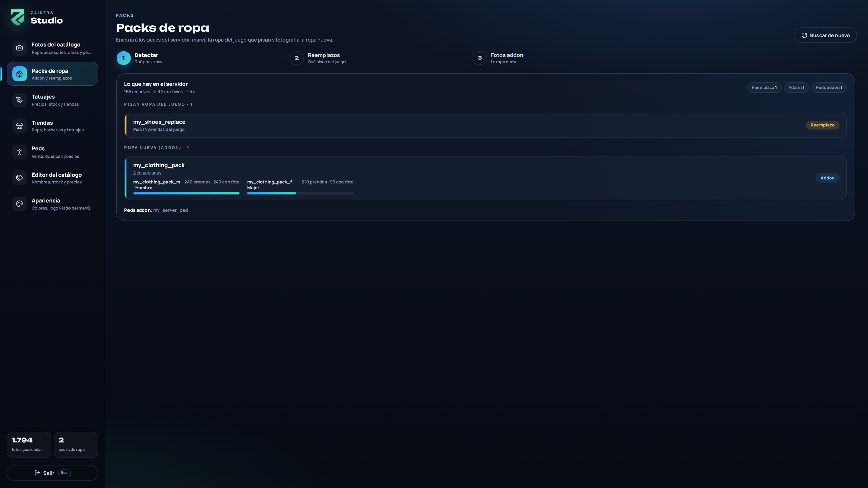Click 'Lo que hay en el servidor' heading
Image resolution: width=868 pixels, height=488 pixels.
point(156,84)
